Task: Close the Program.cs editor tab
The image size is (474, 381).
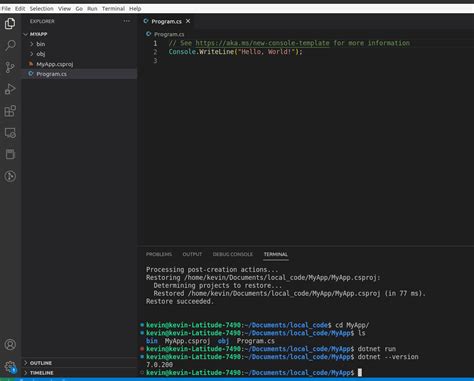Action: coord(188,21)
